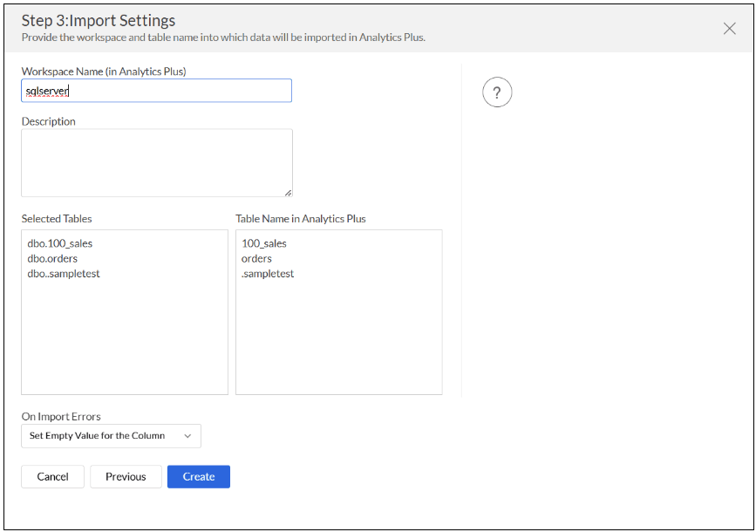Click the Selected Tables heading
The width and height of the screenshot is (756, 532).
57,219
